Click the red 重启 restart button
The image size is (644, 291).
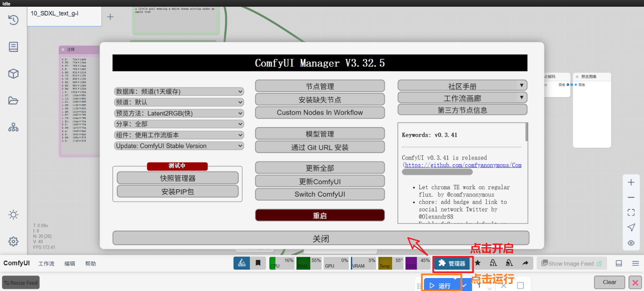pyautogui.click(x=320, y=215)
